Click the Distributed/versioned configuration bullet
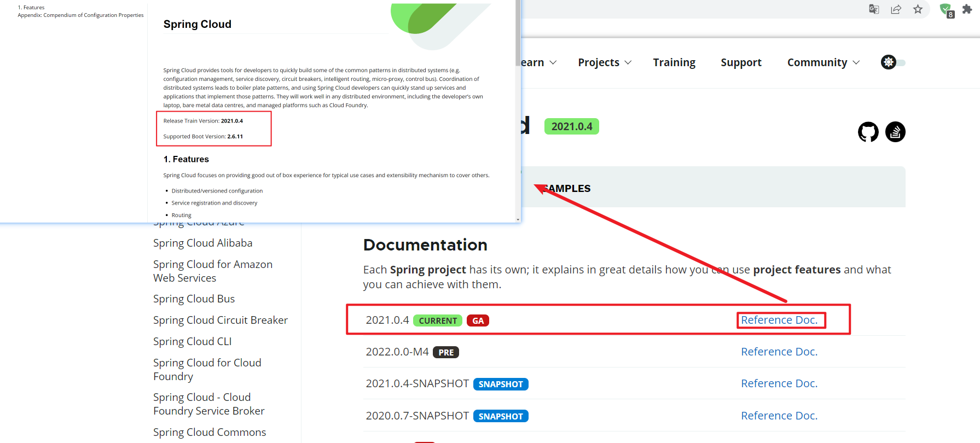The width and height of the screenshot is (980, 443). [x=217, y=191]
